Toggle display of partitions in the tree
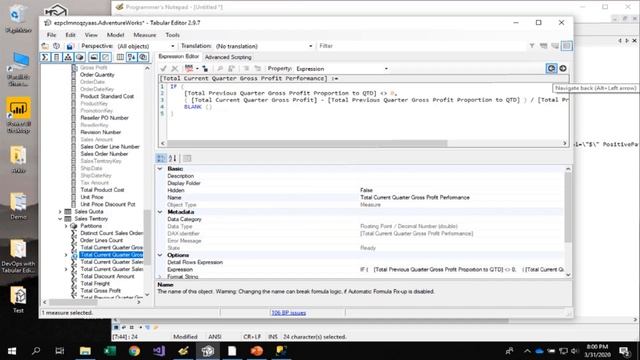The image size is (640, 360). coord(80,57)
